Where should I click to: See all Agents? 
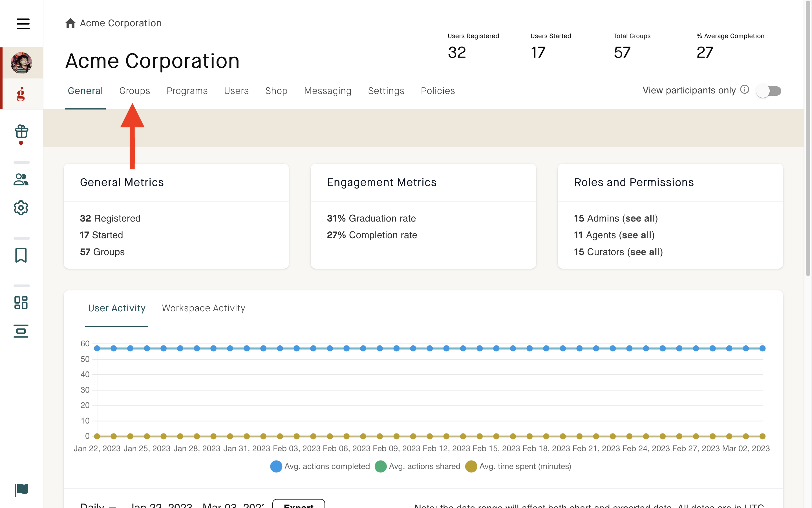[637, 235]
